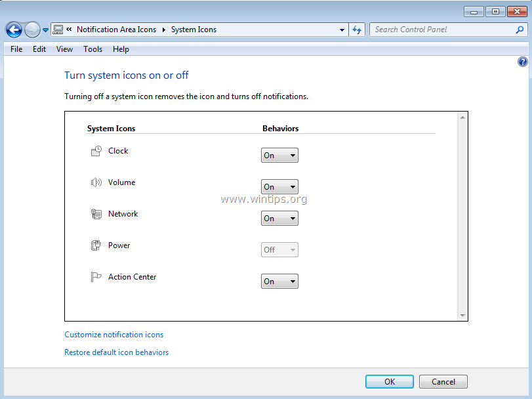Click inside the Search Control Panel box
Image resolution: width=532 pixels, height=399 pixels.
[x=440, y=30]
